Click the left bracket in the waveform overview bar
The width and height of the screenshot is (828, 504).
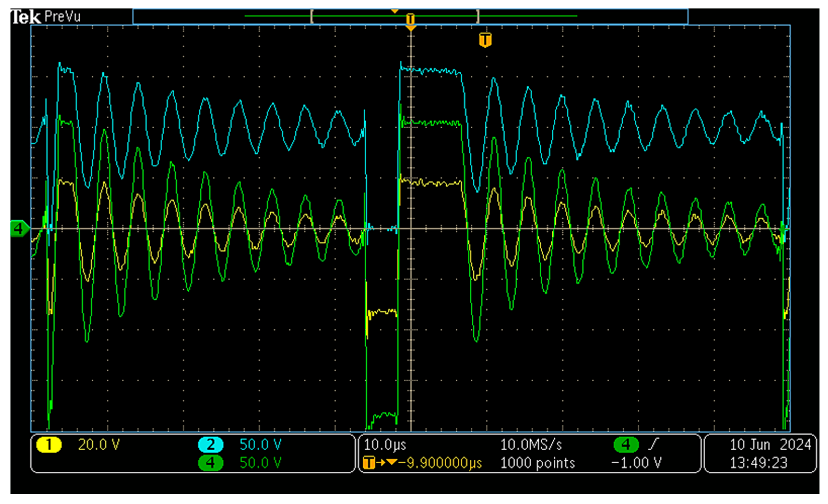click(312, 16)
